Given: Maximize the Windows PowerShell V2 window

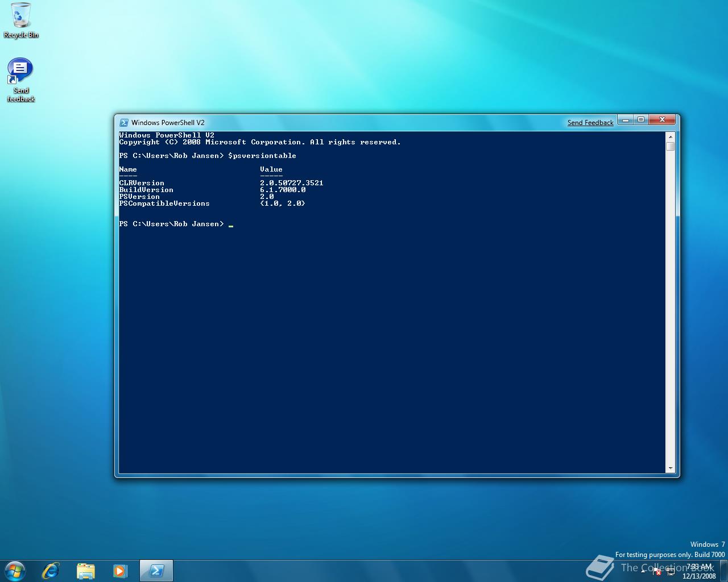Looking at the screenshot, I should 641,119.
